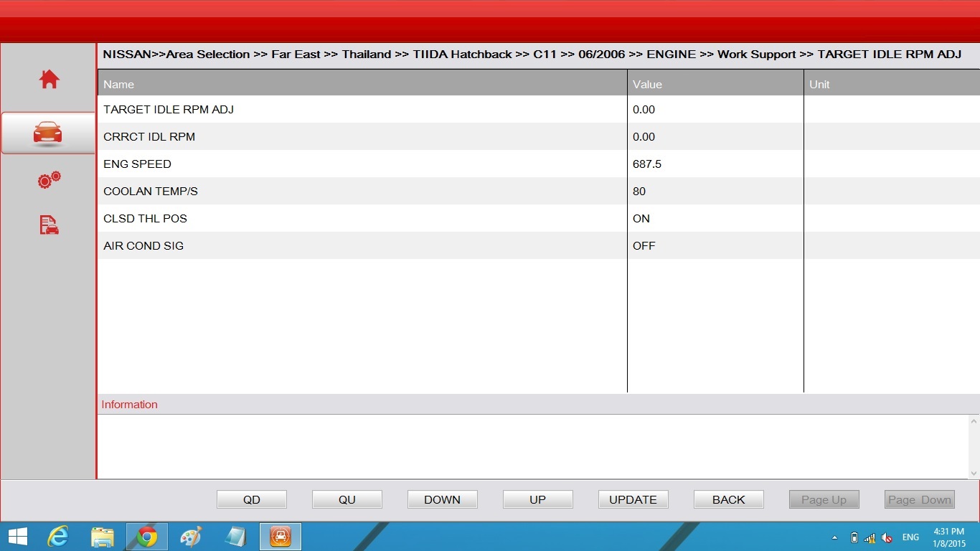Select the CRRCT IDL RPM row
980x551 pixels.
539,137
